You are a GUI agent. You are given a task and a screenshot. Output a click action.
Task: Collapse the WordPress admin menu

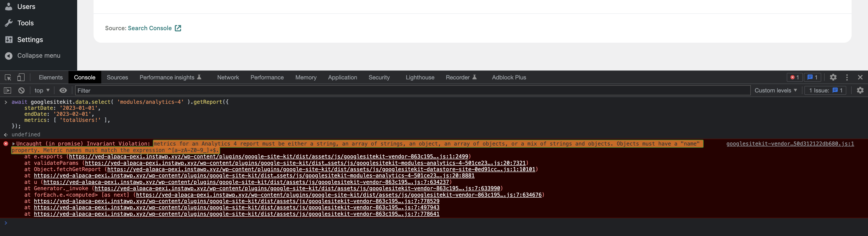pos(39,56)
